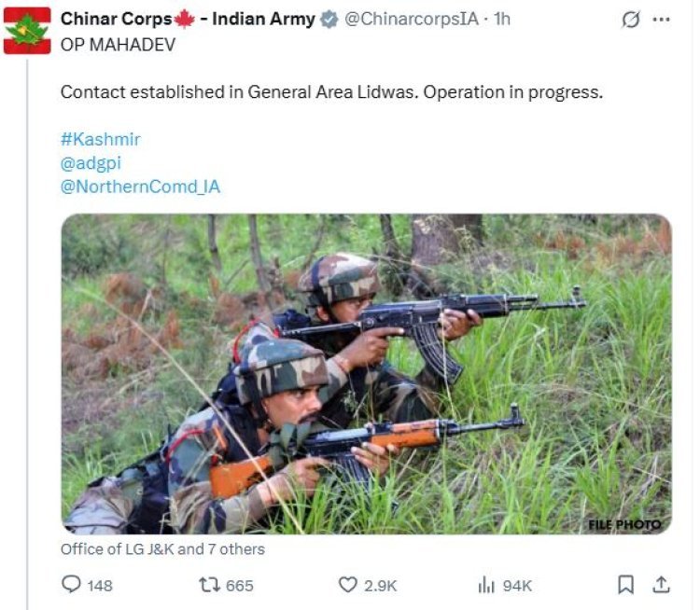
Task: Click the Grok slashed-circle icon
Action: (630, 20)
